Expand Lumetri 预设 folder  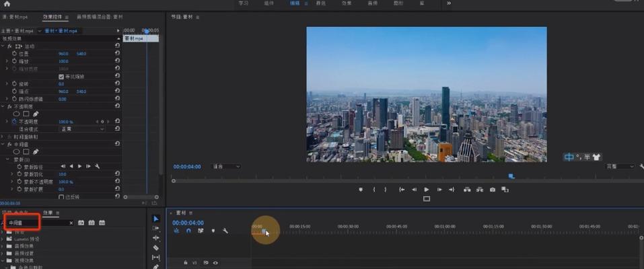tap(3, 239)
